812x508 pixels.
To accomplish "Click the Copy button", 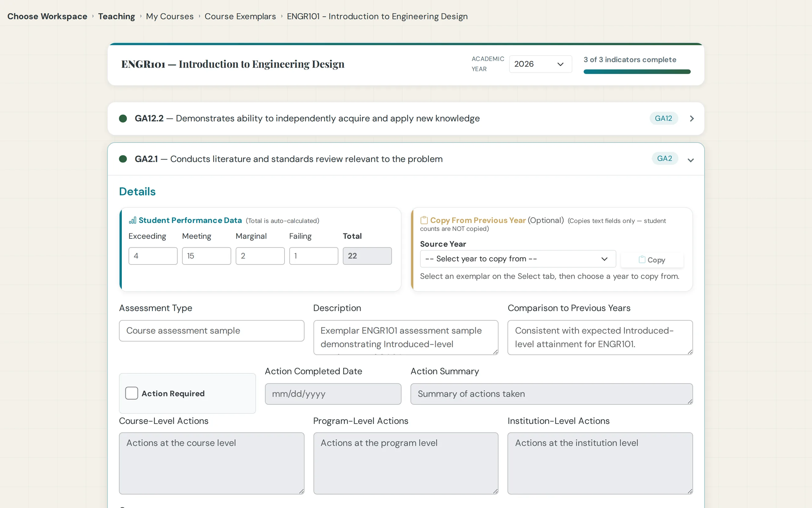I will coord(652,260).
